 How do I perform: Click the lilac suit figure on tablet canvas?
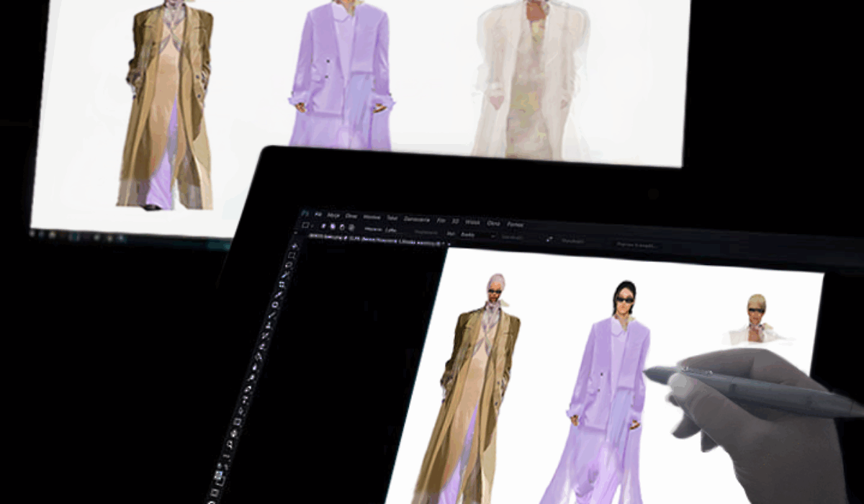click(605, 396)
